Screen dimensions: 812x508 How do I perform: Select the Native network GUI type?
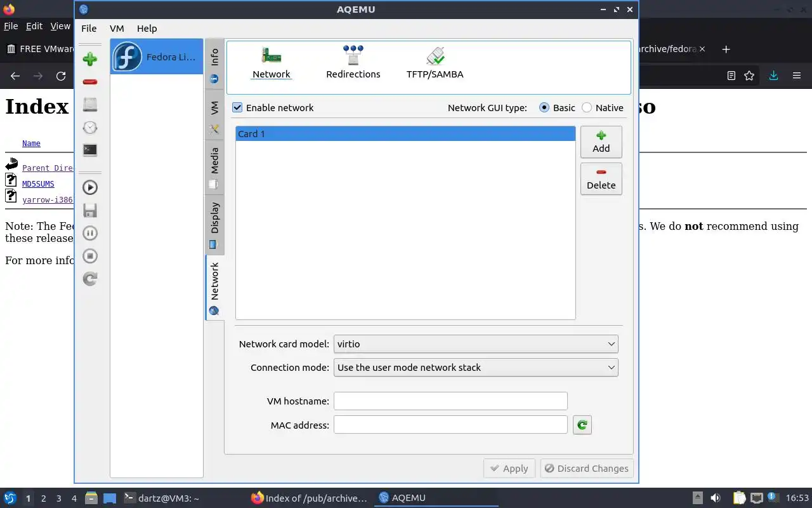pos(587,108)
